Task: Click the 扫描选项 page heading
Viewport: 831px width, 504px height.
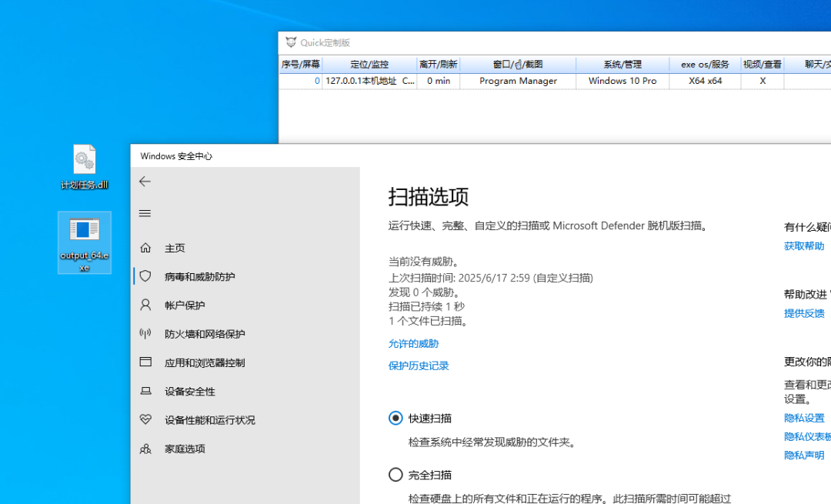Action: (429, 197)
